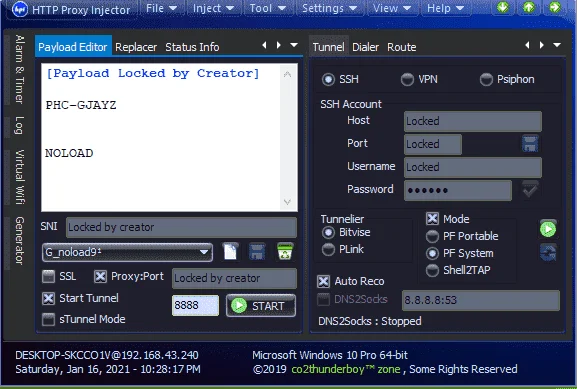Switch to the Status Info tab

192,47
